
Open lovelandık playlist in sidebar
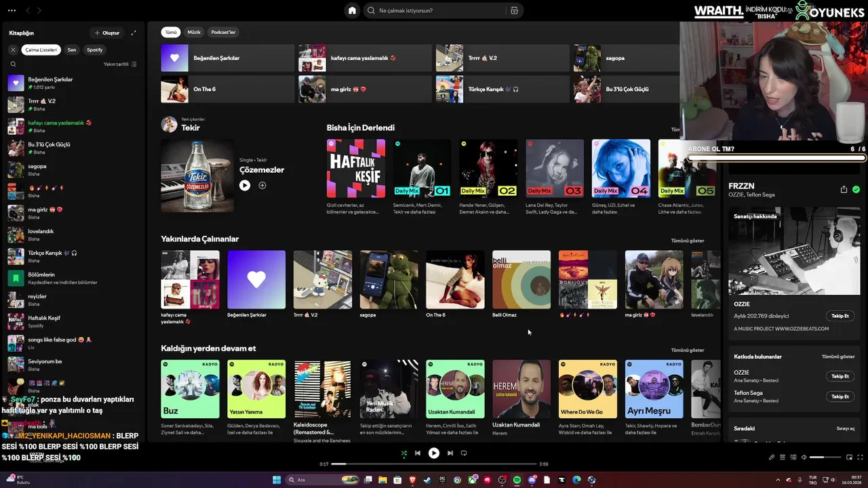73,235
